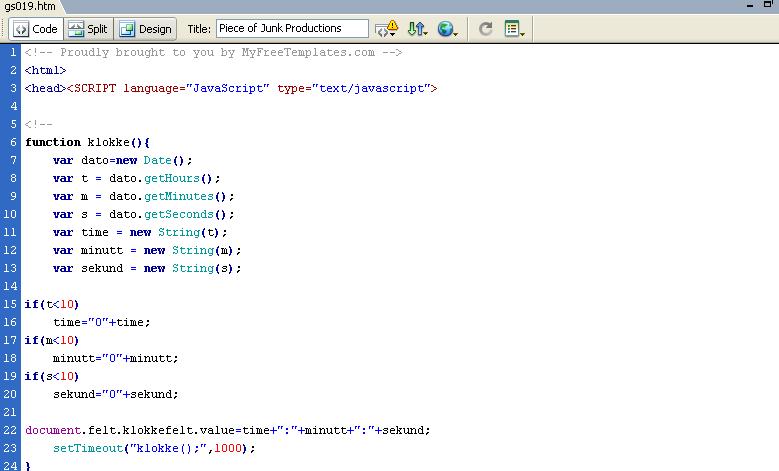Click the Design view icon

coord(128,29)
